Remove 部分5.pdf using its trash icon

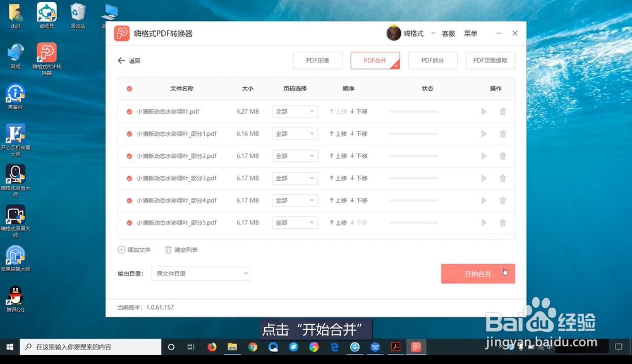(502, 222)
